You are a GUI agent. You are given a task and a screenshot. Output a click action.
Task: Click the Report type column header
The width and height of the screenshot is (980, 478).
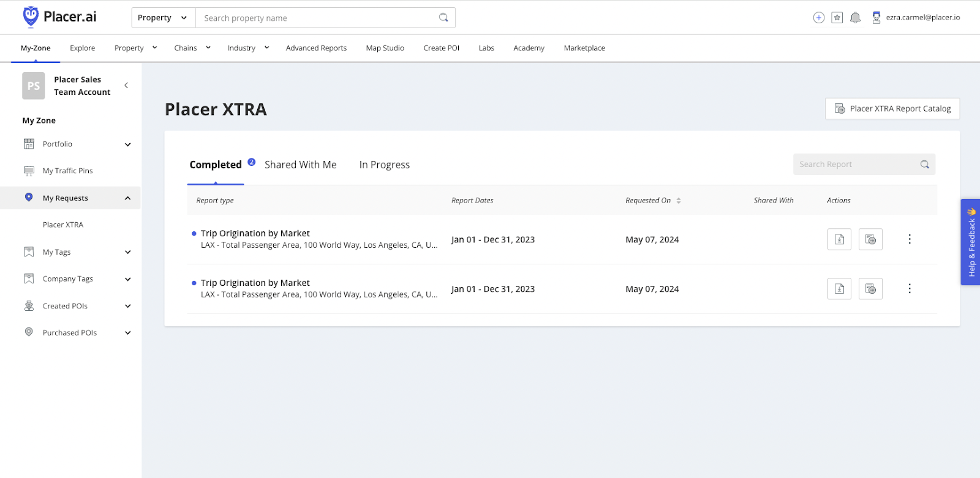[215, 200]
